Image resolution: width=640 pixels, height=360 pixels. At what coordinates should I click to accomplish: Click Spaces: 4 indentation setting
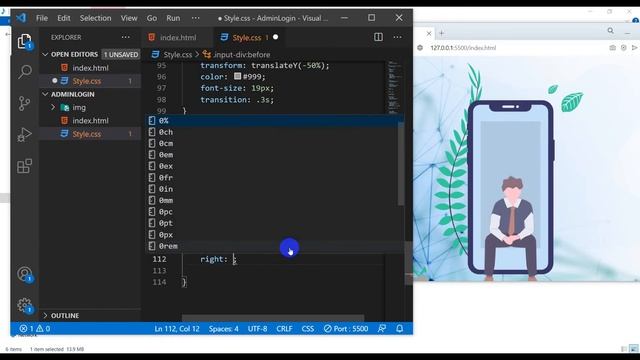click(x=223, y=329)
